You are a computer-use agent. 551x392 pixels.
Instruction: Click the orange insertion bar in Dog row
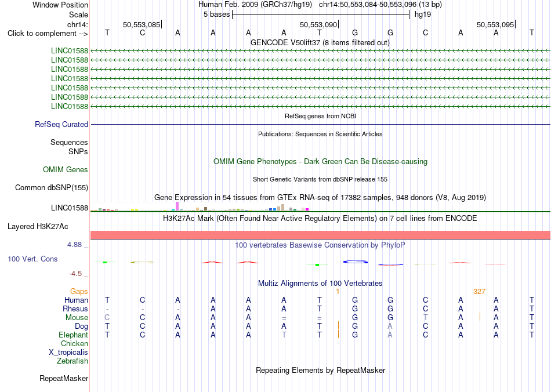pos(338,325)
